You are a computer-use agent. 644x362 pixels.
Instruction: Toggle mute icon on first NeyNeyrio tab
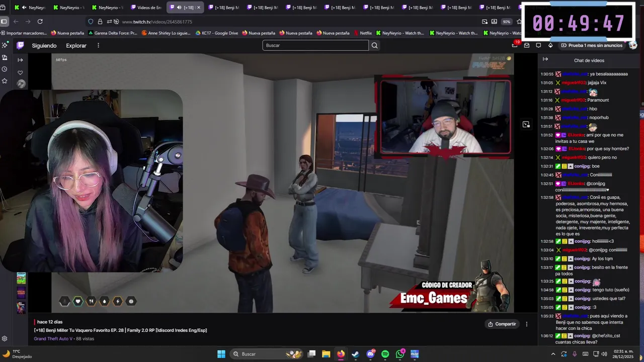(24, 8)
